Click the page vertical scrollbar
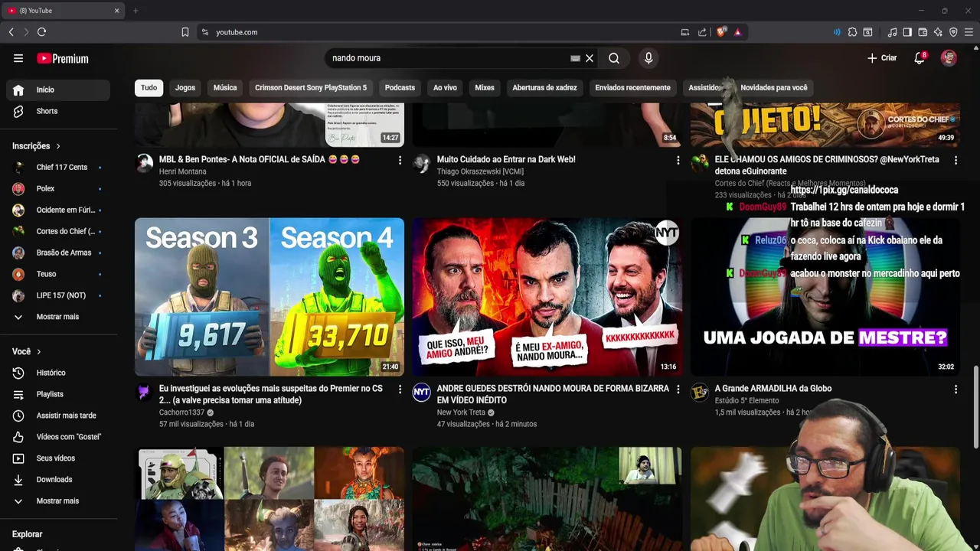 pos(975,406)
